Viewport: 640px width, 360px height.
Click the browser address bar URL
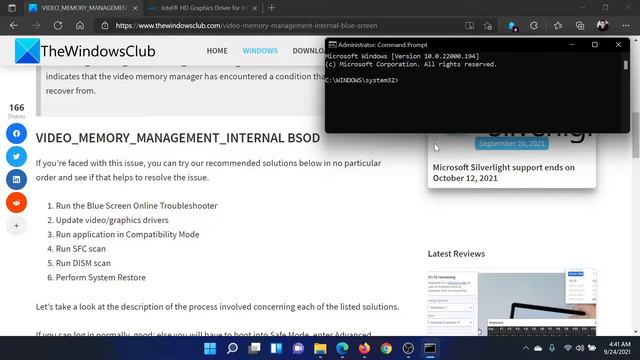(x=246, y=25)
